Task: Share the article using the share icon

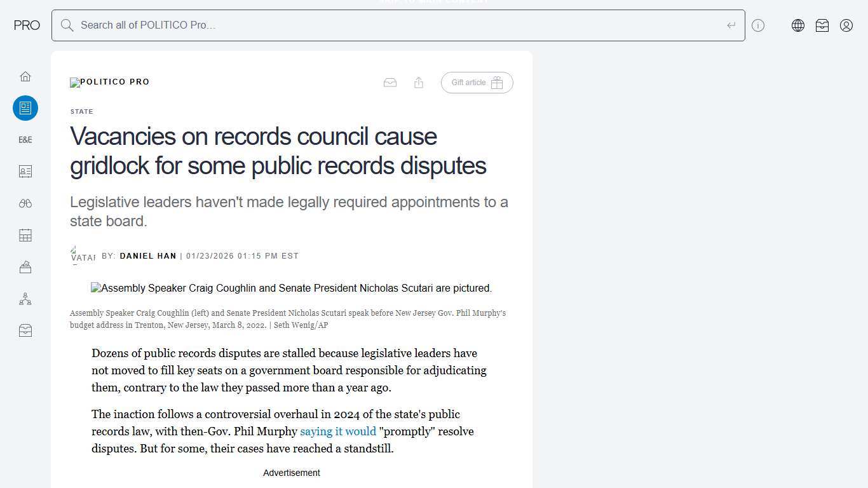Action: (x=418, y=83)
